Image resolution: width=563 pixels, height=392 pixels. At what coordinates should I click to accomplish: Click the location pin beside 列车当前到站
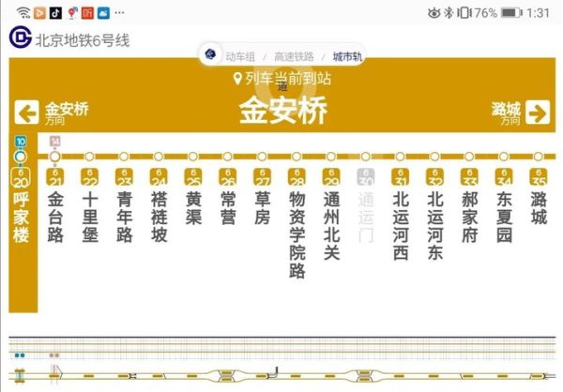[237, 78]
